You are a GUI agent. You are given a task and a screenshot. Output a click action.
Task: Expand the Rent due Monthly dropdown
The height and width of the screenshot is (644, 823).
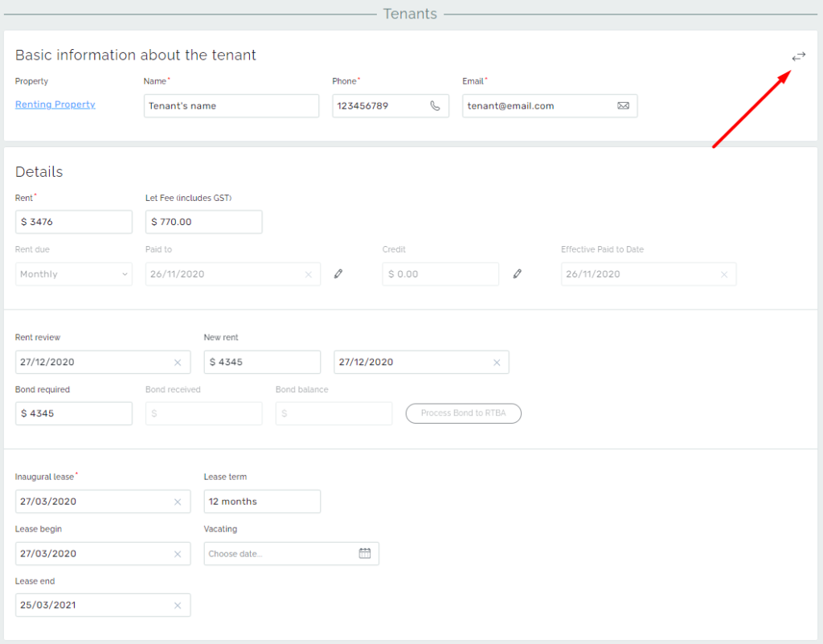click(74, 274)
